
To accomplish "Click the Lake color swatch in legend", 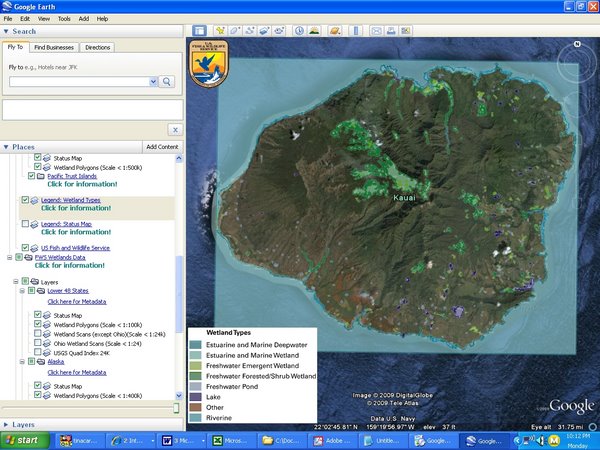I will [x=195, y=397].
